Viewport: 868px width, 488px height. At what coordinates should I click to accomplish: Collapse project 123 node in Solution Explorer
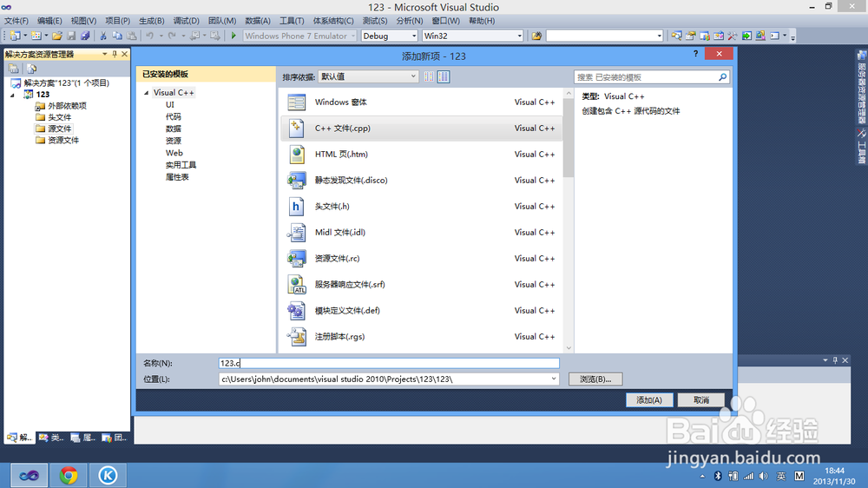click(13, 95)
